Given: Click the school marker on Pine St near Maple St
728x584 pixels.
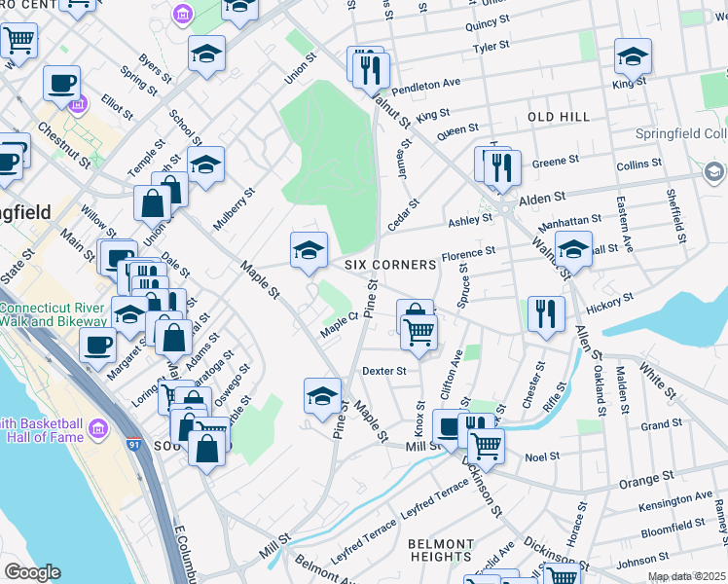Looking at the screenshot, I should point(322,395).
